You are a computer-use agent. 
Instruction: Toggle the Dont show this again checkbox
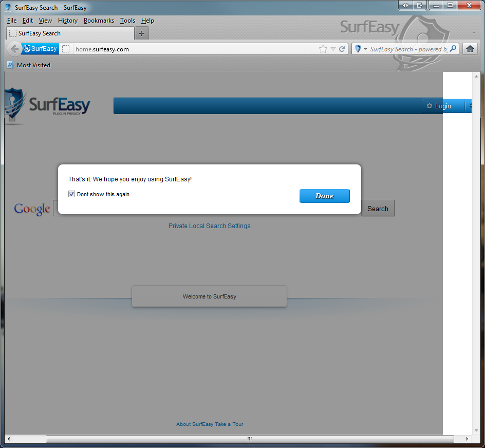click(x=71, y=194)
